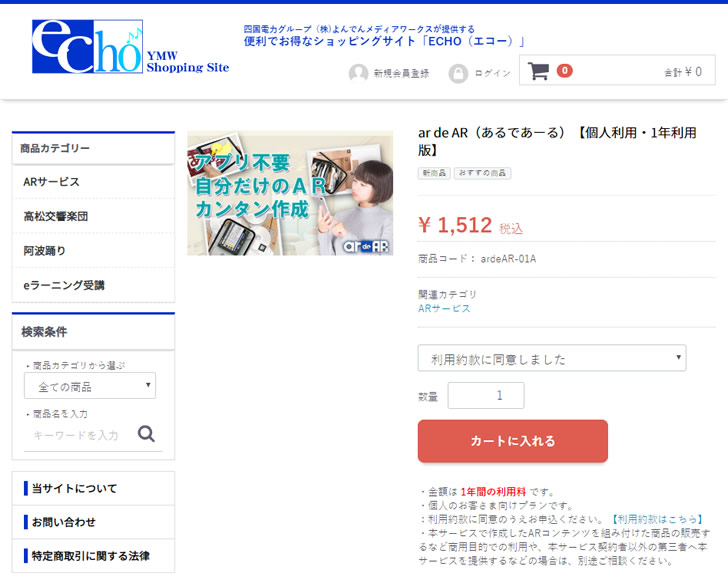Open the 利用約款に同意しました dropdown
Image resolution: width=728 pixels, height=580 pixels.
pos(552,358)
